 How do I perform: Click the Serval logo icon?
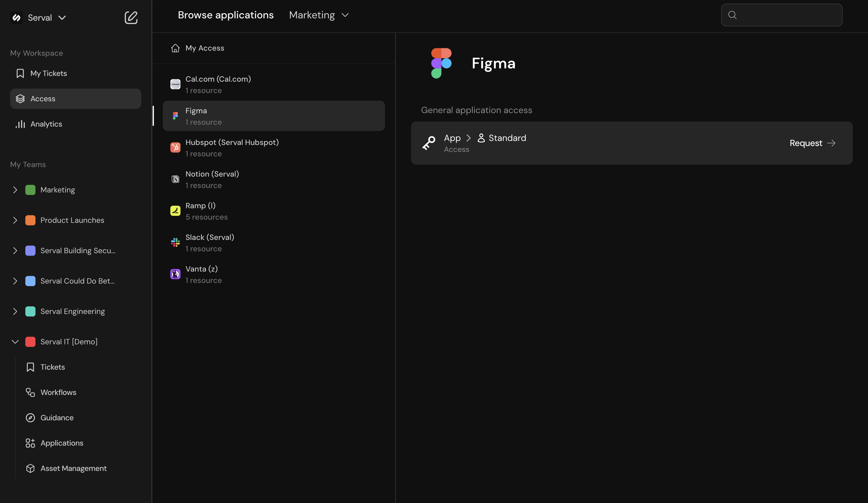pyautogui.click(x=16, y=18)
